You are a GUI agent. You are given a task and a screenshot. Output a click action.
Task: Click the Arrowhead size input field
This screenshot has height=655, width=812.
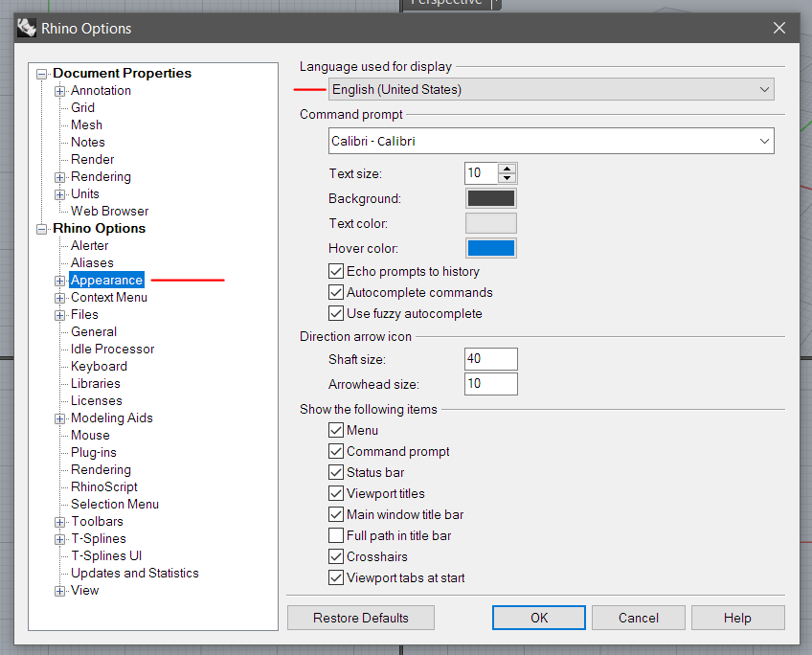click(491, 384)
